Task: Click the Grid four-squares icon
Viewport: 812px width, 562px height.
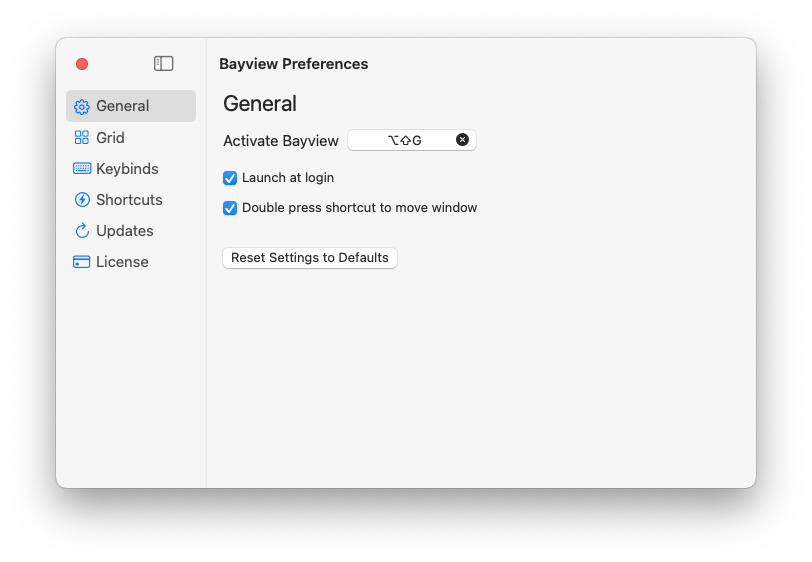Action: (x=82, y=138)
